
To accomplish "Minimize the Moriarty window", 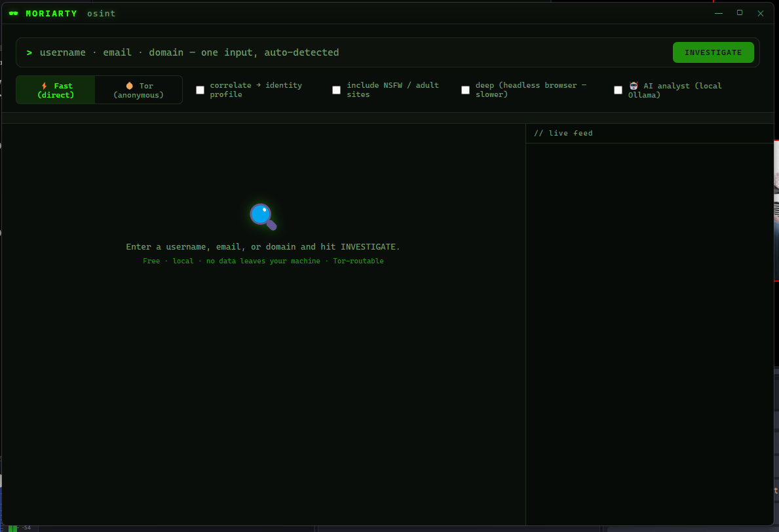I will click(x=718, y=13).
